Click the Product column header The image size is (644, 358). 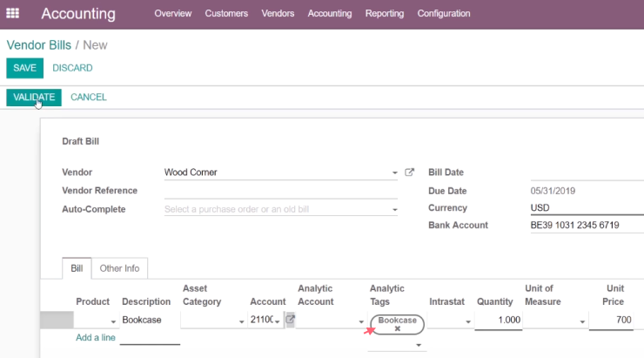92,301
